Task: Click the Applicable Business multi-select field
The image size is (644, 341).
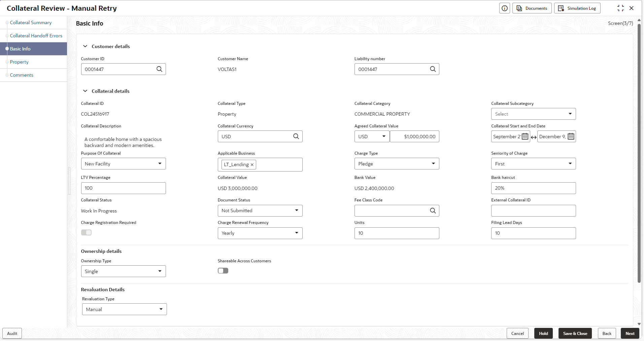Action: (x=260, y=164)
